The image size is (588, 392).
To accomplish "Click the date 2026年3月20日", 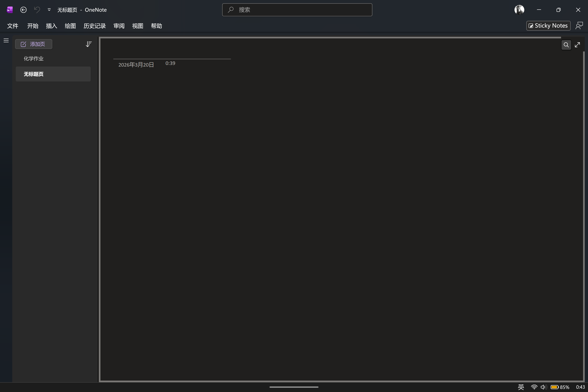I will [136, 65].
